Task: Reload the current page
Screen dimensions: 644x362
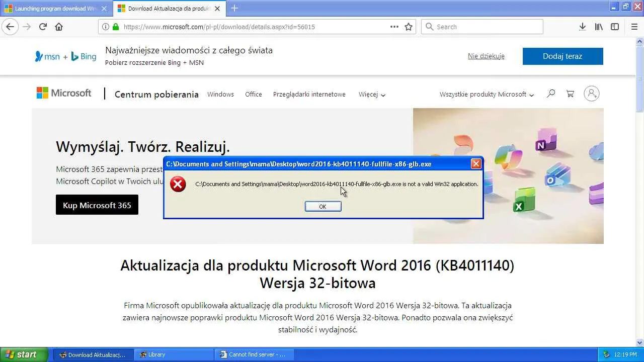Action: (43, 27)
